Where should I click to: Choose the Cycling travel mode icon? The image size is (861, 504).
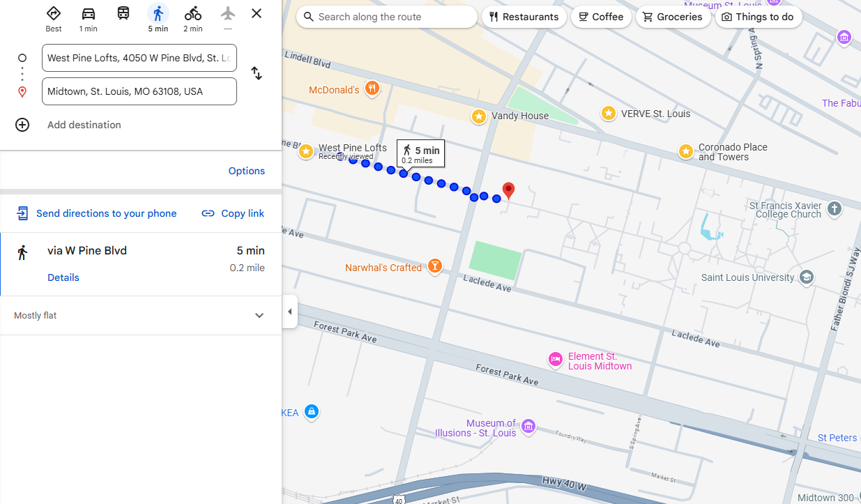[x=193, y=14]
